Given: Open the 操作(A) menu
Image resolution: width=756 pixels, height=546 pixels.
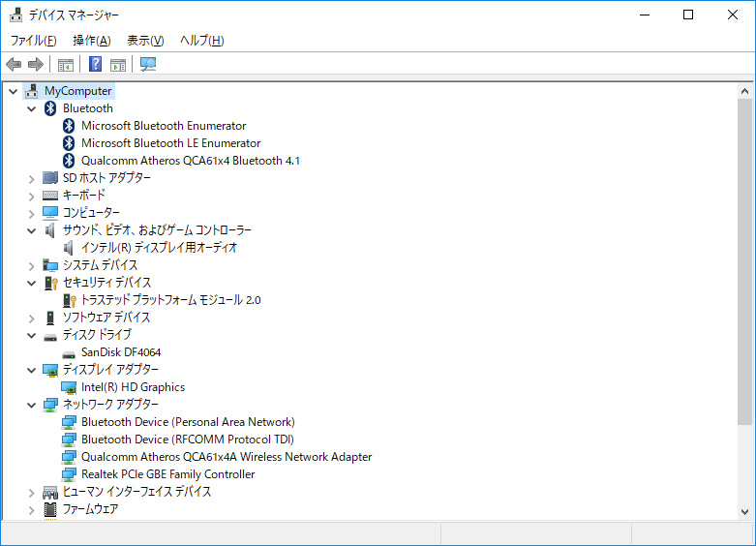Looking at the screenshot, I should point(92,41).
